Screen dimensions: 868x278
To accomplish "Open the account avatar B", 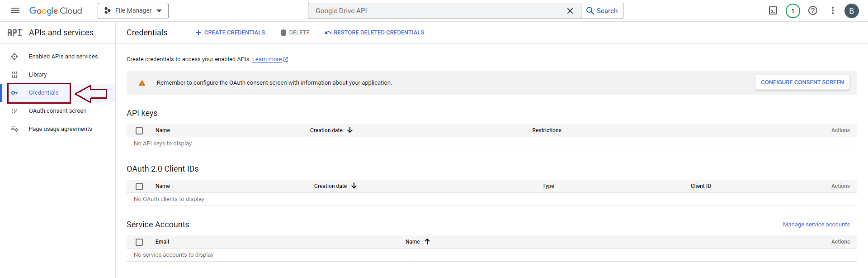I will click(x=852, y=11).
